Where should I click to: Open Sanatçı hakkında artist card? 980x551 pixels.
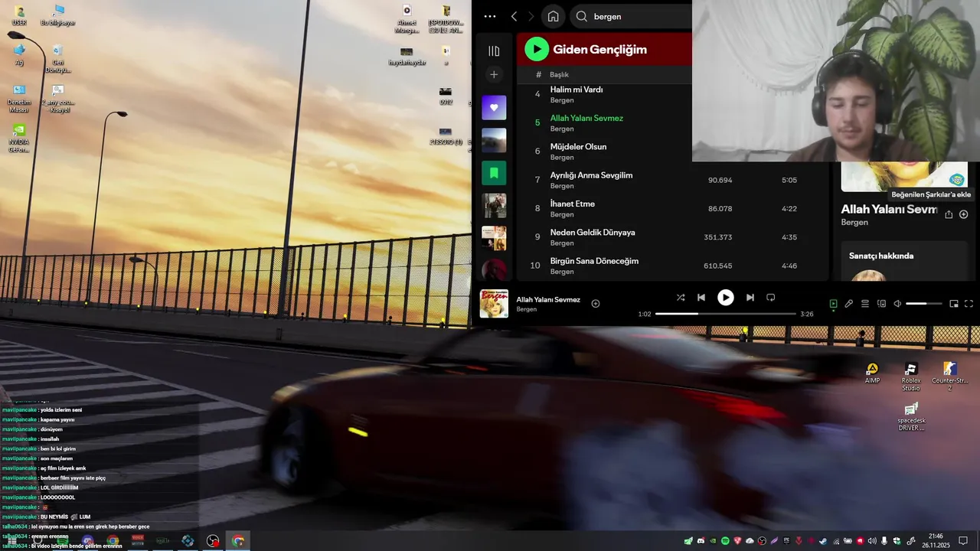(904, 262)
